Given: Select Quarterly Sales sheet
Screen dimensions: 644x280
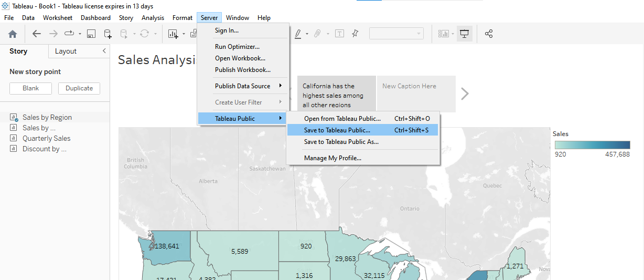Looking at the screenshot, I should 46,139.
